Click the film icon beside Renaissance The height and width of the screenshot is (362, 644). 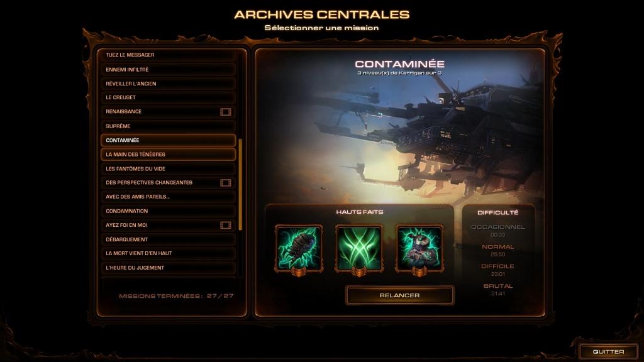226,112
